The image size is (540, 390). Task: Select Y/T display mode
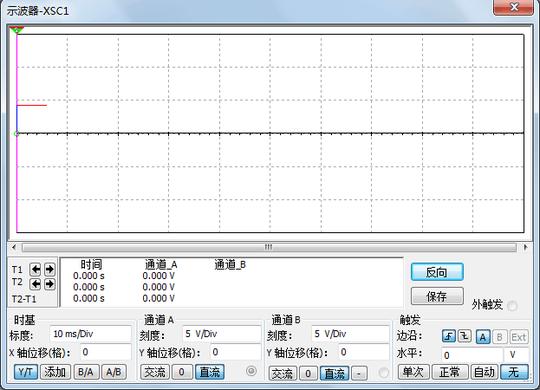pyautogui.click(x=26, y=372)
